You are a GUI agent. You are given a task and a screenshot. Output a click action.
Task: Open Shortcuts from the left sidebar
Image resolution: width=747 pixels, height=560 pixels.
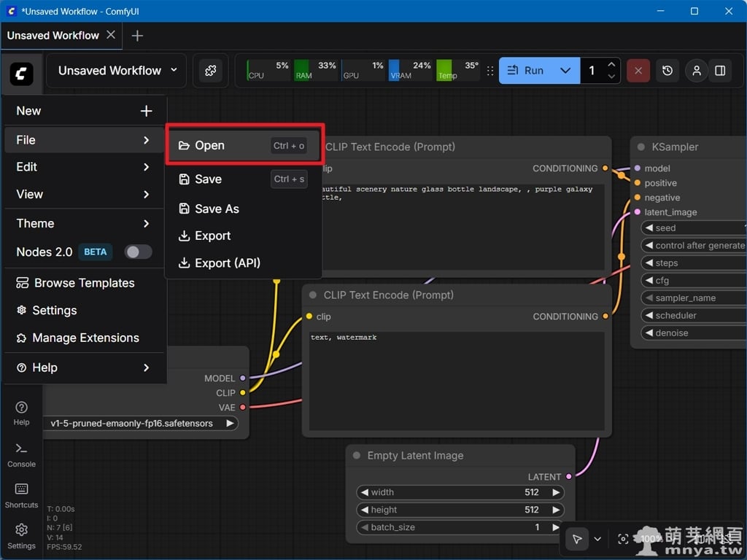[x=21, y=494]
